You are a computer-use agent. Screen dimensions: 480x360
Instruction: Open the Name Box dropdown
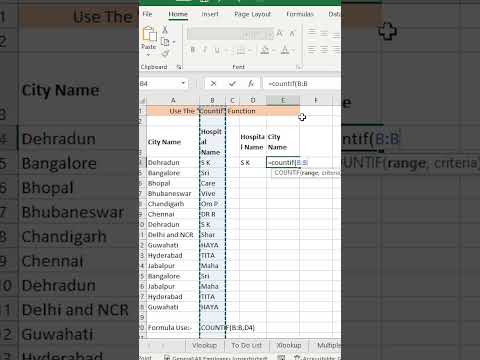point(183,83)
